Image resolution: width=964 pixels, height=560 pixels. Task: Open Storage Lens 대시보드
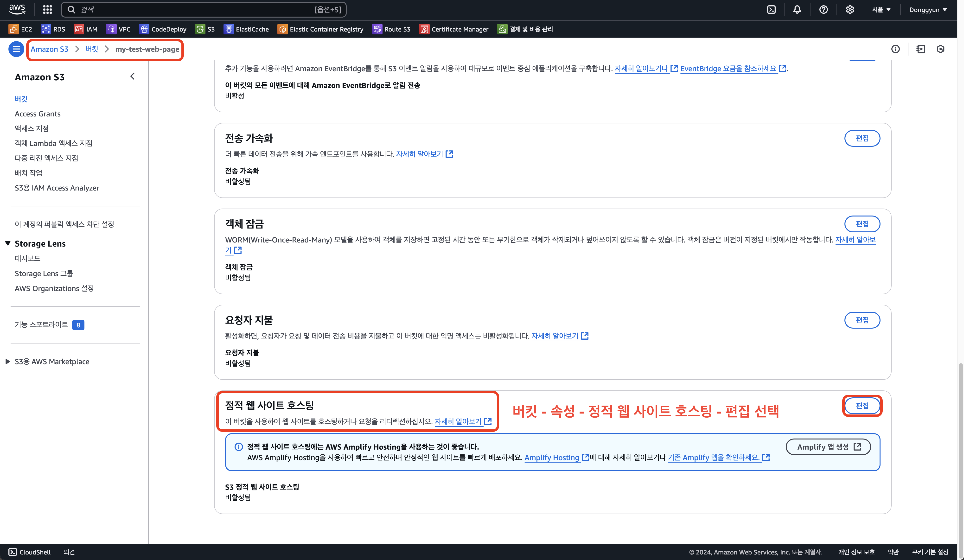tap(27, 258)
